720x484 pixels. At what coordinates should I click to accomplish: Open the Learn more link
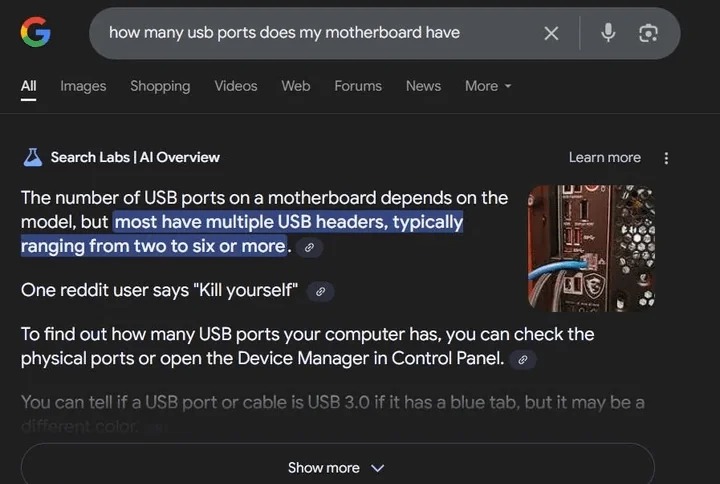tap(604, 158)
